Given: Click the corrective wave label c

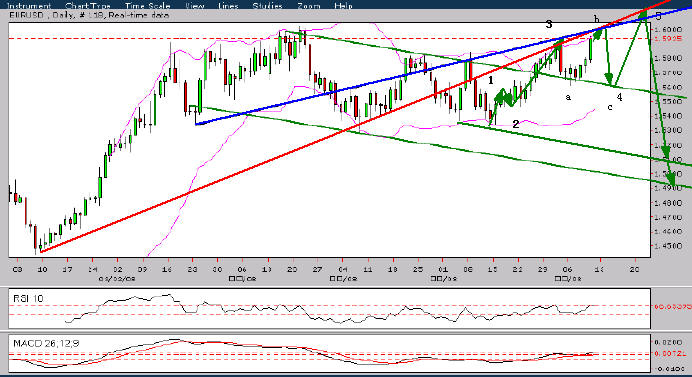Looking at the screenshot, I should pyautogui.click(x=610, y=107).
